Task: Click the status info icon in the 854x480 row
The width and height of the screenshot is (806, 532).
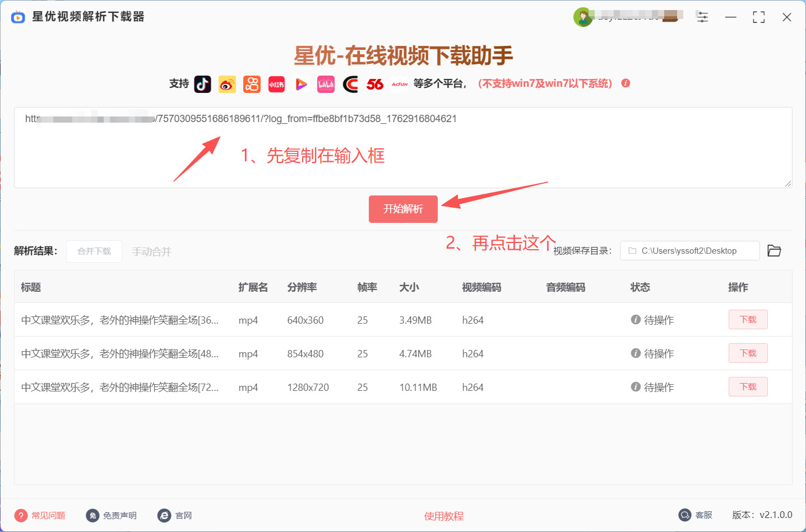Action: (636, 353)
